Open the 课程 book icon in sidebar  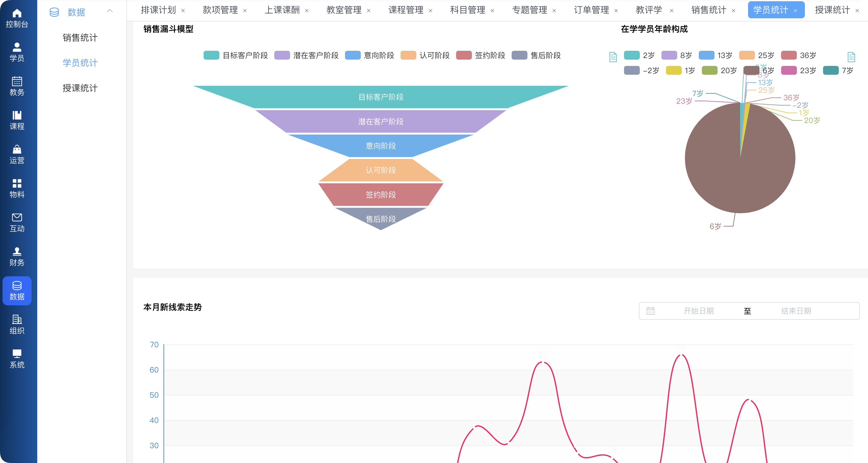(17, 115)
